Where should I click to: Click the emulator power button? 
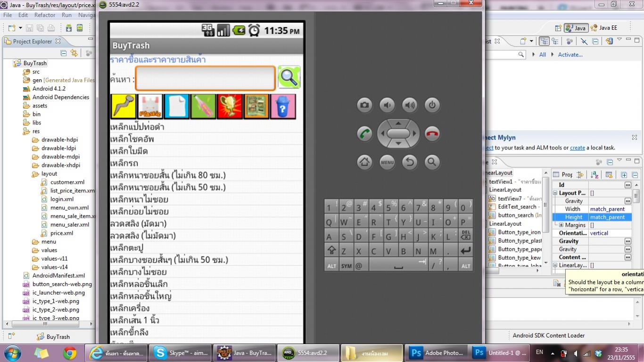tap(432, 105)
